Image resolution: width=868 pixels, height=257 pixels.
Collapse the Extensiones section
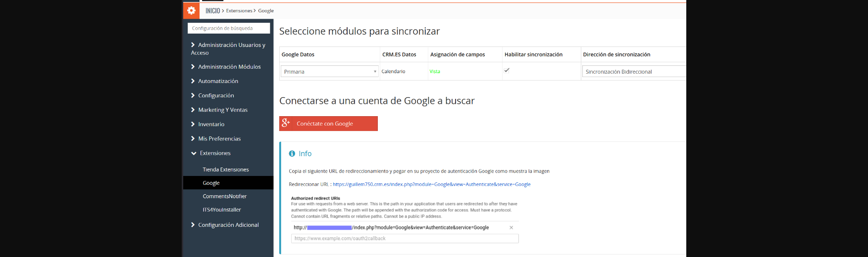211,153
